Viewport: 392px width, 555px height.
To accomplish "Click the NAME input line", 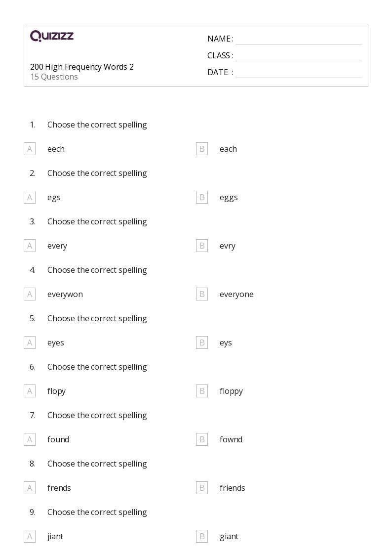I will click(298, 40).
